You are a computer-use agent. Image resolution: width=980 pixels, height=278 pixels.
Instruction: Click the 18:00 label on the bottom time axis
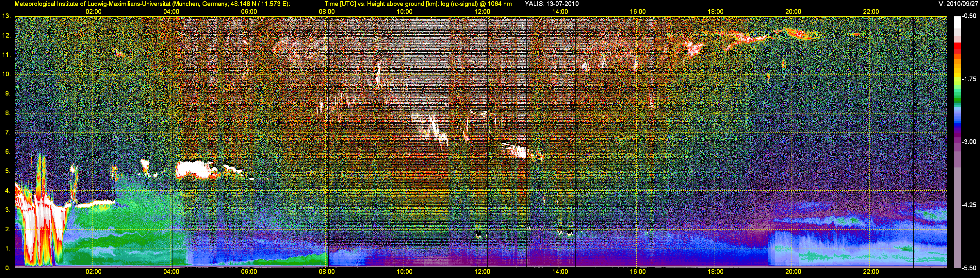[716, 271]
